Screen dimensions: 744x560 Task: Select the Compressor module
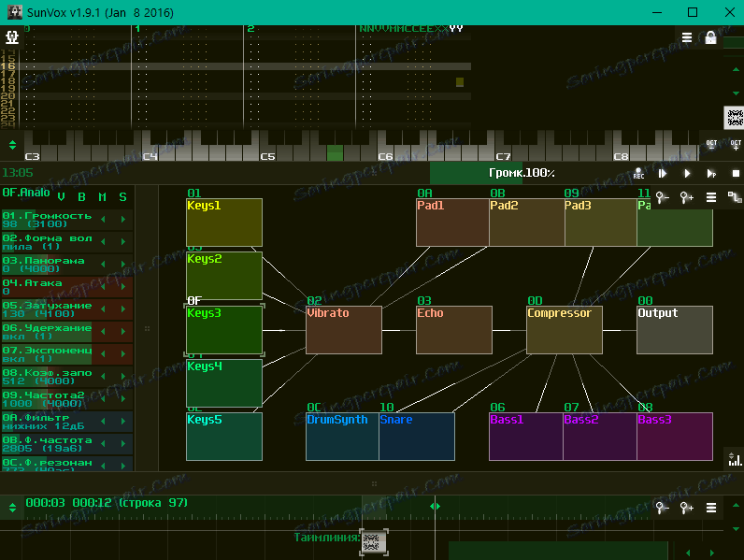pyautogui.click(x=565, y=330)
